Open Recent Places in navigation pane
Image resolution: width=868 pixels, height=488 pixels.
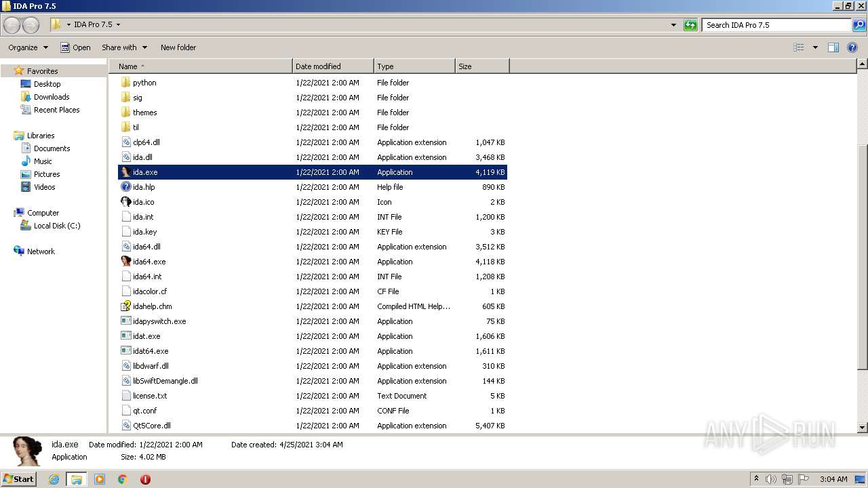tap(56, 110)
